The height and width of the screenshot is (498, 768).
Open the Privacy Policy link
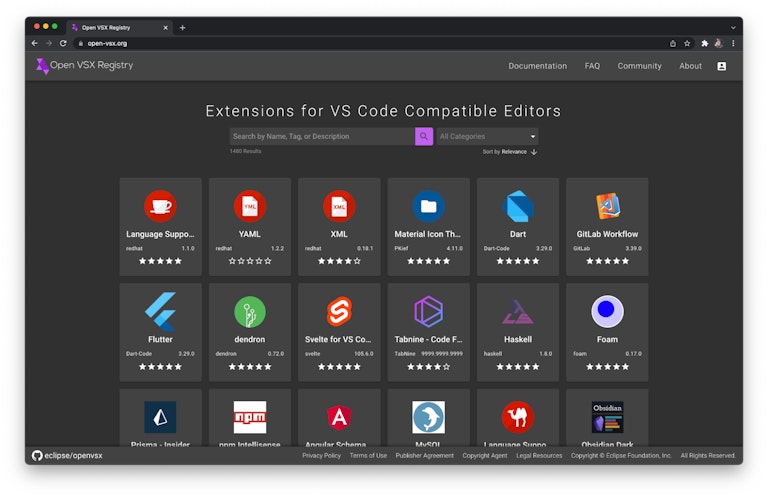pyautogui.click(x=321, y=455)
